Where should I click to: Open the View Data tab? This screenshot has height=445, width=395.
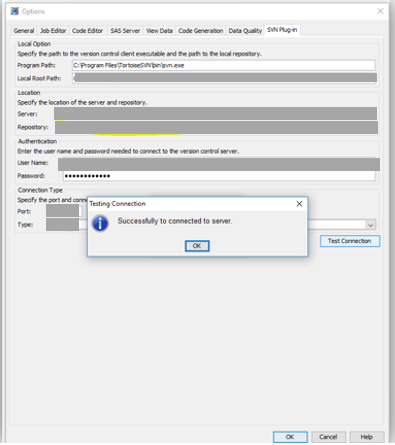tap(159, 31)
